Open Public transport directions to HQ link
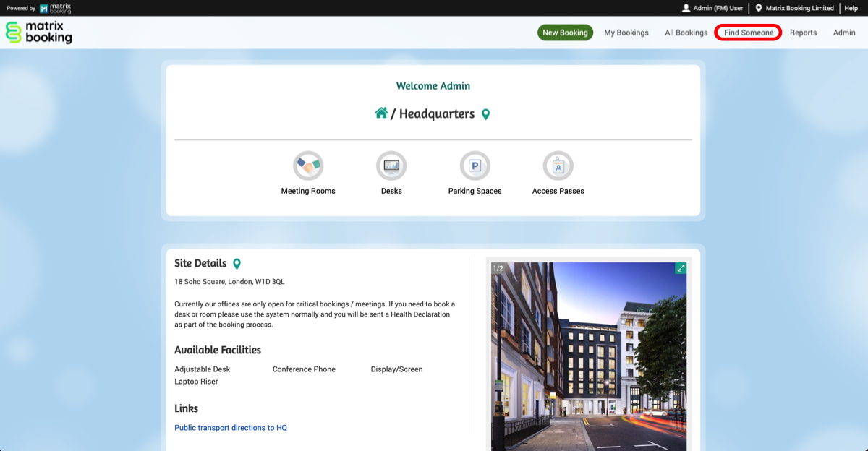Screen dimensions: 868x451 pos(231,428)
